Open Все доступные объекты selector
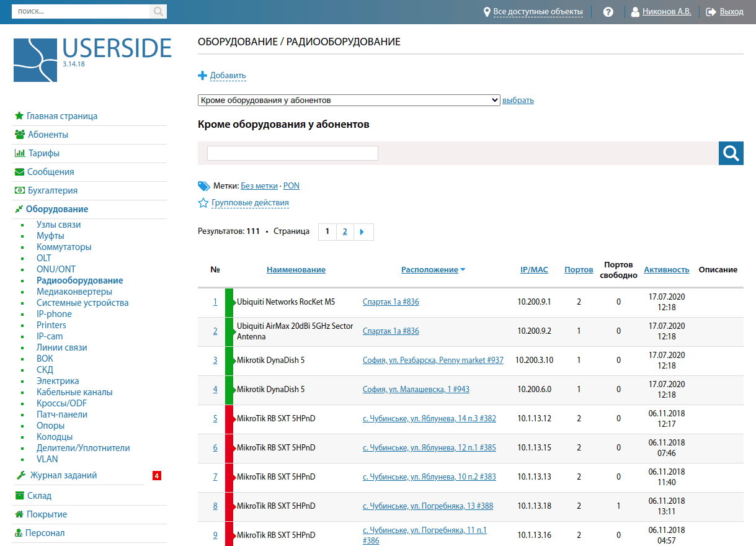The width and height of the screenshot is (756, 546). pyautogui.click(x=537, y=12)
